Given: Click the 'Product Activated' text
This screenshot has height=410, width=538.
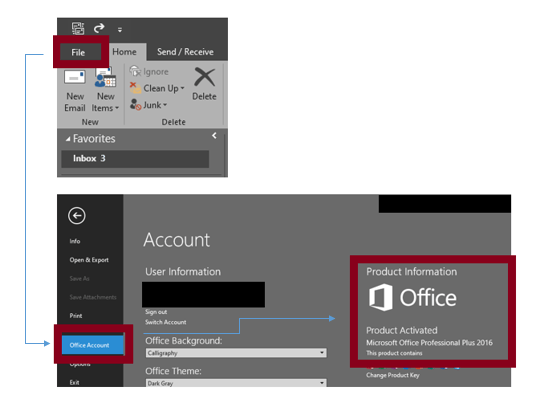Looking at the screenshot, I should click(x=402, y=330).
